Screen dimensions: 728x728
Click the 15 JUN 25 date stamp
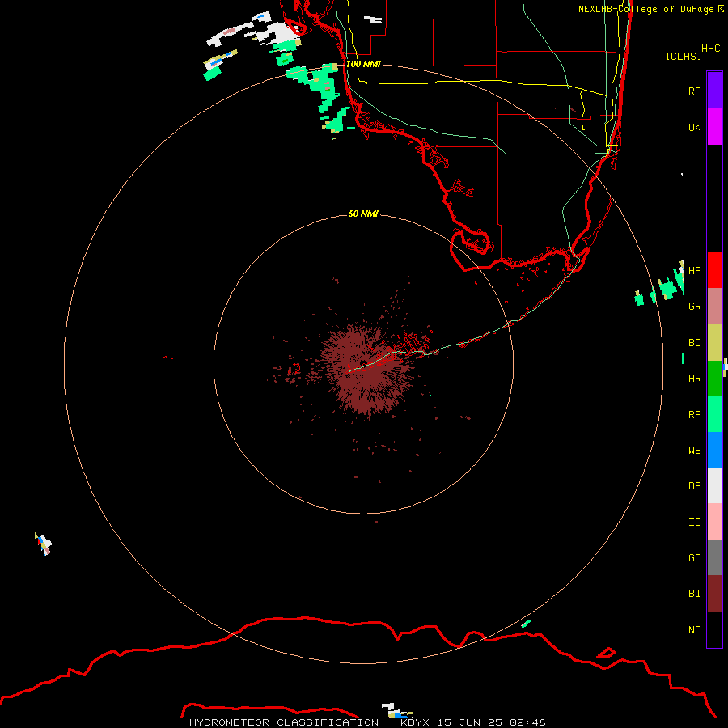(471, 722)
